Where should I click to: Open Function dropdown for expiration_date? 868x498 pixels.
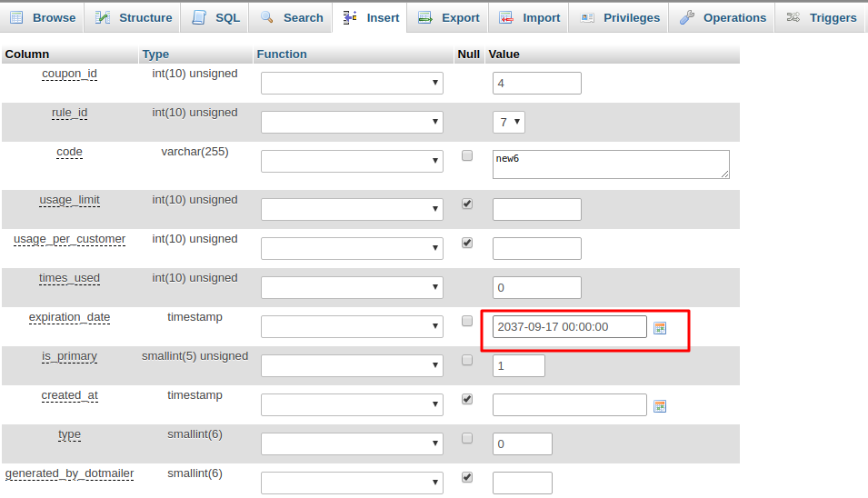click(352, 326)
